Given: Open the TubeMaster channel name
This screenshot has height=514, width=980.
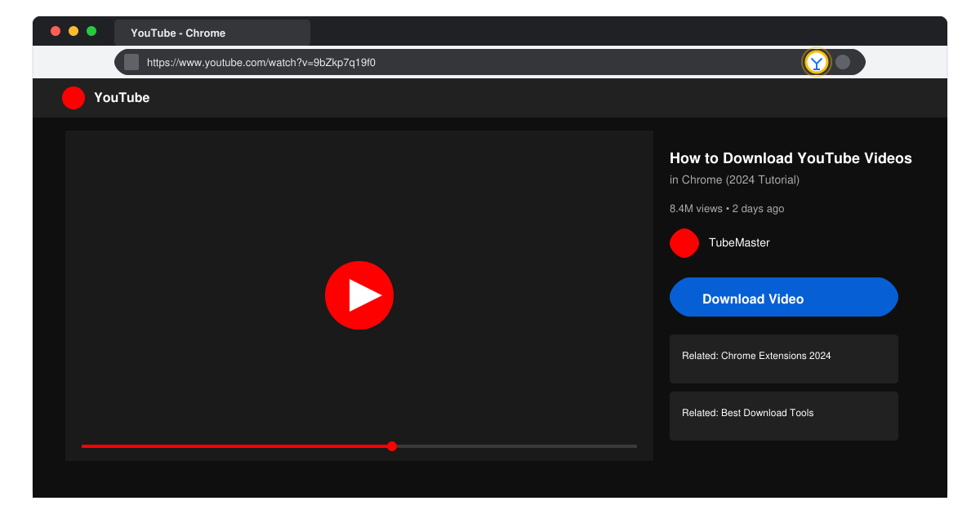Looking at the screenshot, I should [x=739, y=243].
